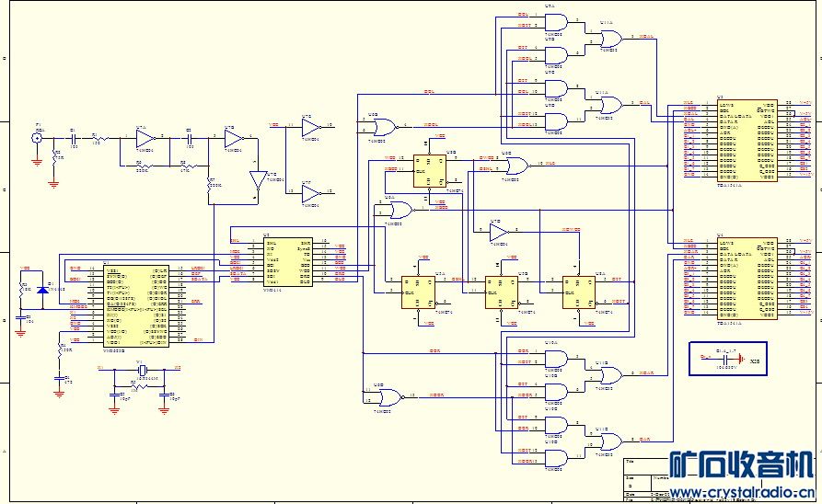Select the leftmost flip-flop in the row of three
The image size is (822, 504).
tap(418, 292)
